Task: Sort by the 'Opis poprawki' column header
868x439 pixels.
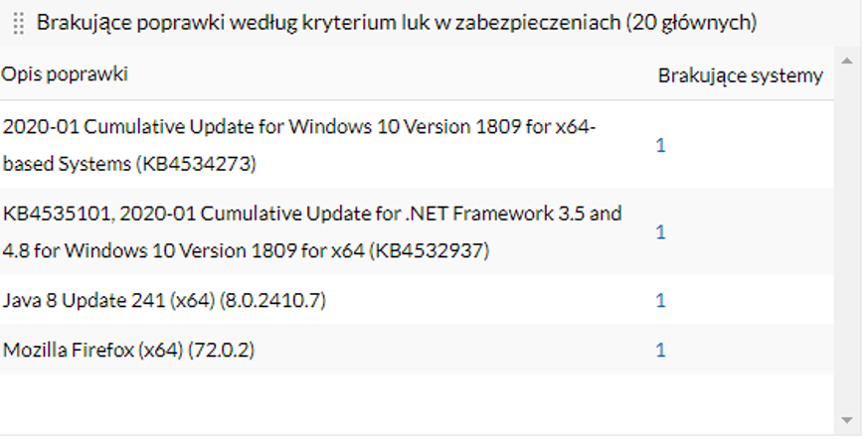Action: point(65,75)
